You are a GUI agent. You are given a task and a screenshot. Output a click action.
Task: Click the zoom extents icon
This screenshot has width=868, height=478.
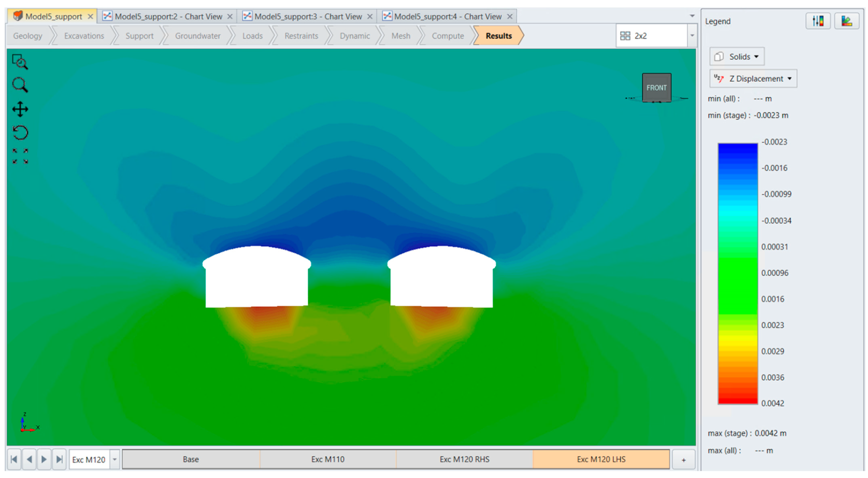tap(20, 156)
